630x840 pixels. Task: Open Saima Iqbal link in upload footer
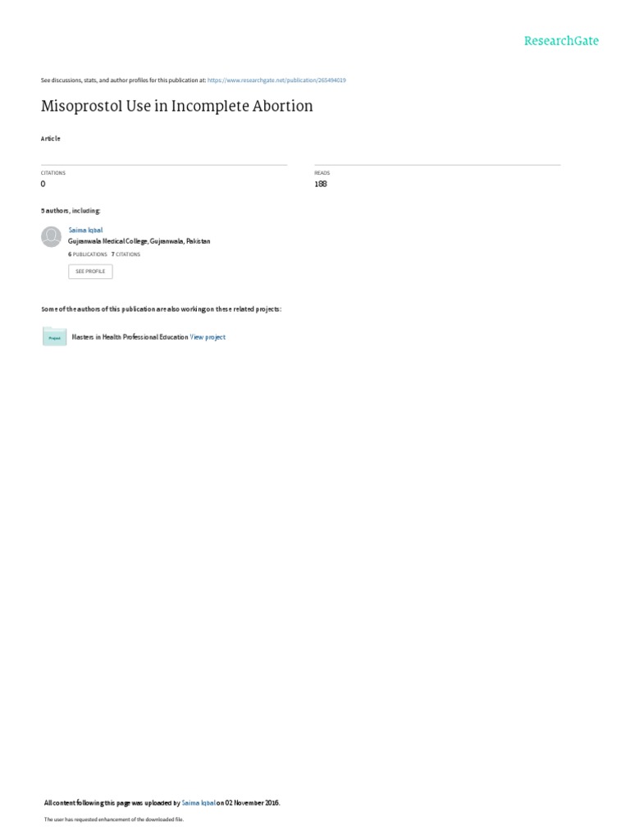(199, 803)
